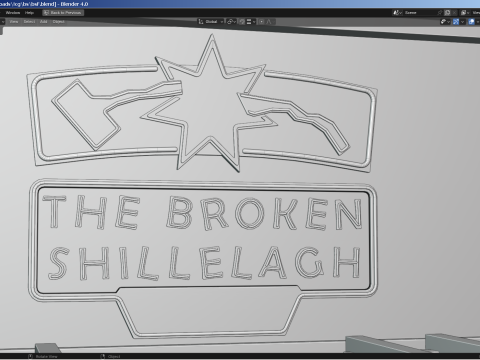Screen dimensions: 480x360
Task: Open the viewport View menu
Action: coord(14,22)
